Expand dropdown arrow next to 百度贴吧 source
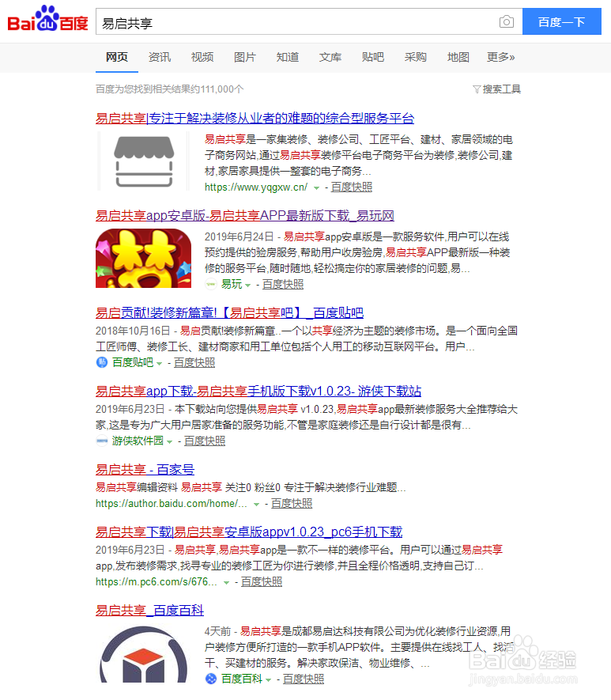The width and height of the screenshot is (611, 700). coord(159,363)
